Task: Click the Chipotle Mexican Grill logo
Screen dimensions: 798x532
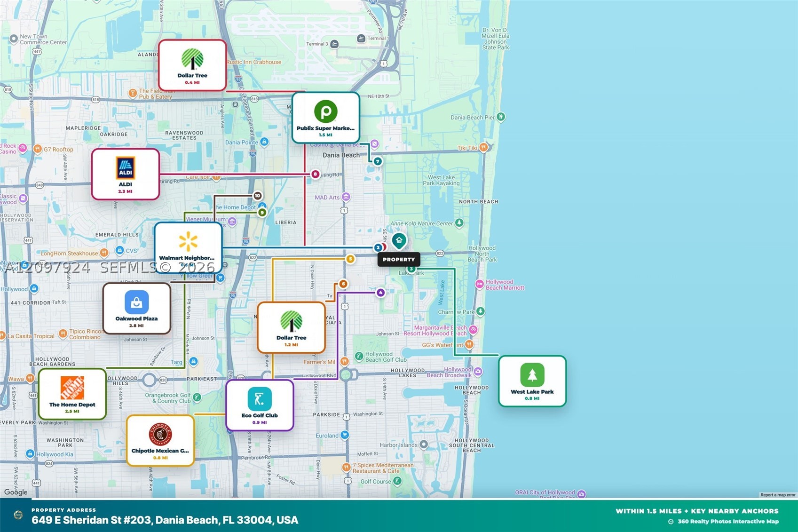Action: coord(160,434)
